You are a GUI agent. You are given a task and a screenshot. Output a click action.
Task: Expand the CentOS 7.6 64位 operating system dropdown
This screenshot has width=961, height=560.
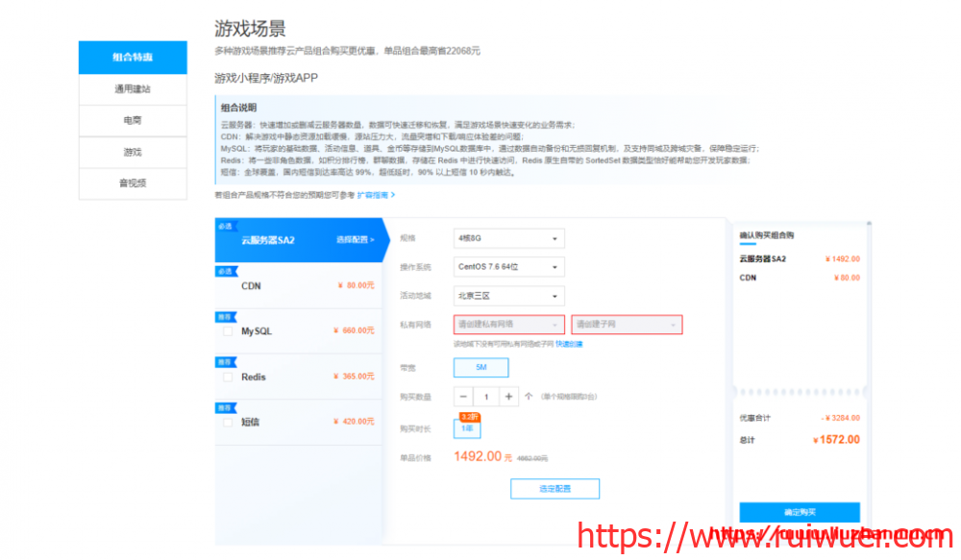click(508, 267)
